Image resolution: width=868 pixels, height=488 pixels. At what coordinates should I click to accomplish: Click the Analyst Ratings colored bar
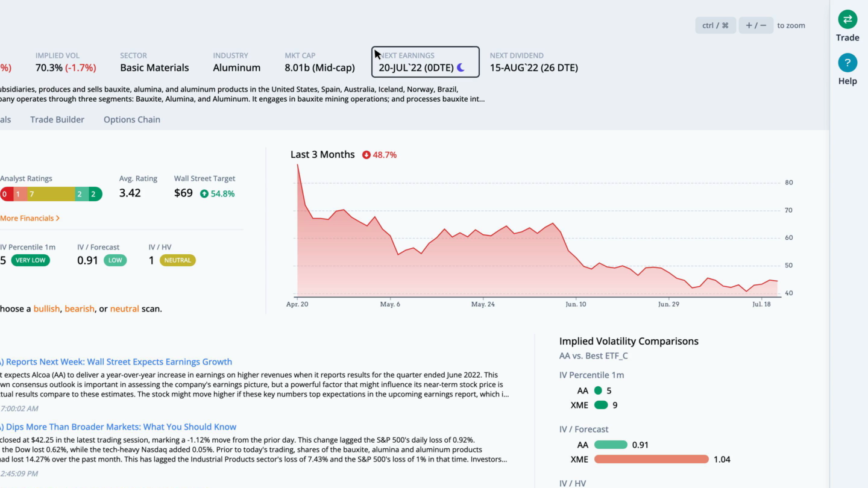click(x=51, y=194)
